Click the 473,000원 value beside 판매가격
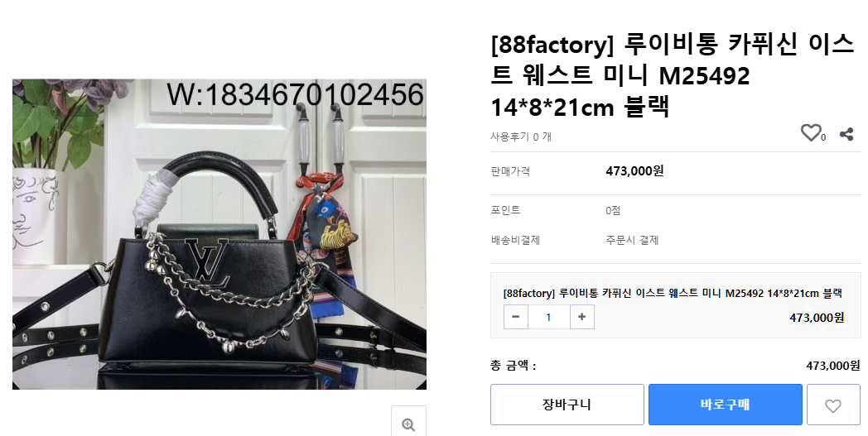Viewport: 868px width, 436px height. [634, 171]
